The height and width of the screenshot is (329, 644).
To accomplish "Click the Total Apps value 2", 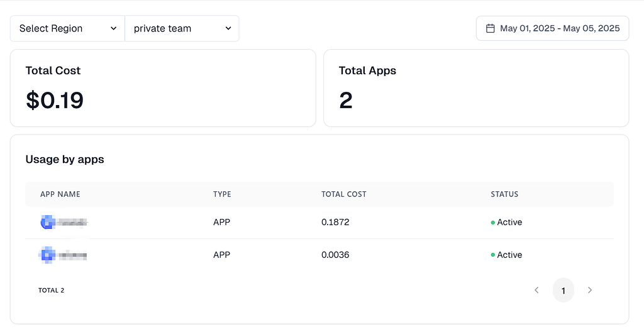I will pos(346,100).
